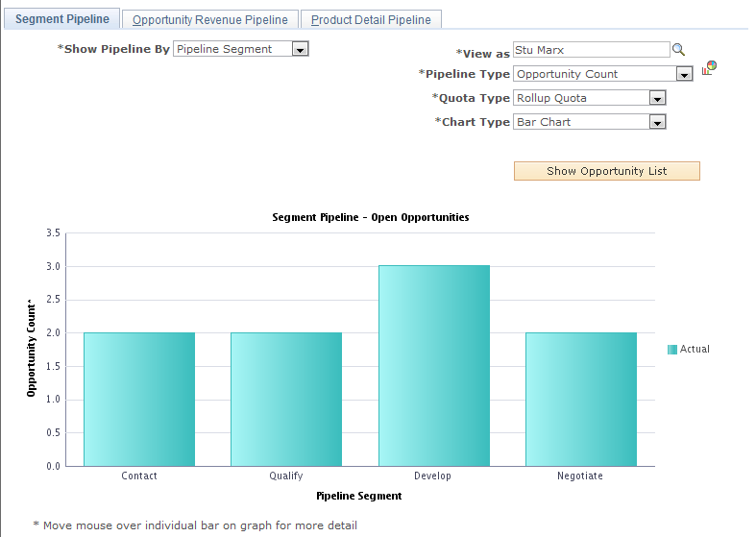The height and width of the screenshot is (537, 756).
Task: Open the Opportunity Revenue Pipeline tab
Action: 210,20
